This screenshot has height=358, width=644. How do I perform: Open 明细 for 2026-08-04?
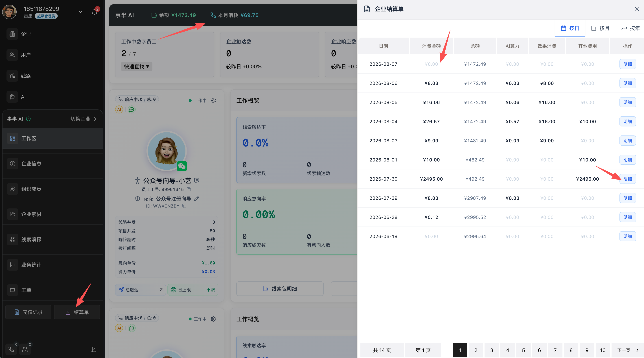coord(628,121)
